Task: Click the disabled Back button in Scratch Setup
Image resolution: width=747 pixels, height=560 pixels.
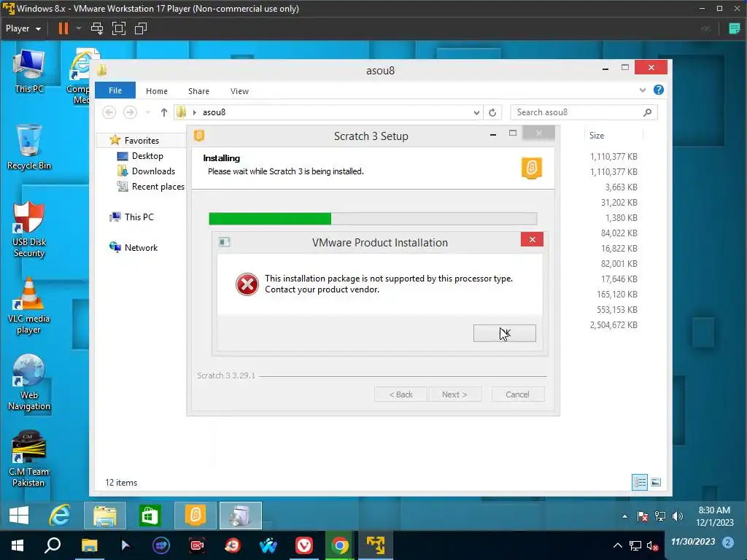Action: click(x=400, y=394)
